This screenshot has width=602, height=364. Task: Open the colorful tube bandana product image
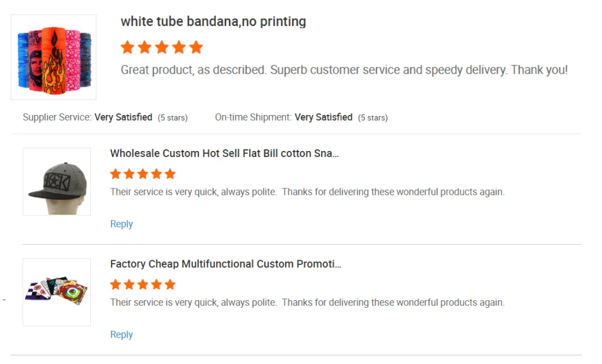pos(54,57)
